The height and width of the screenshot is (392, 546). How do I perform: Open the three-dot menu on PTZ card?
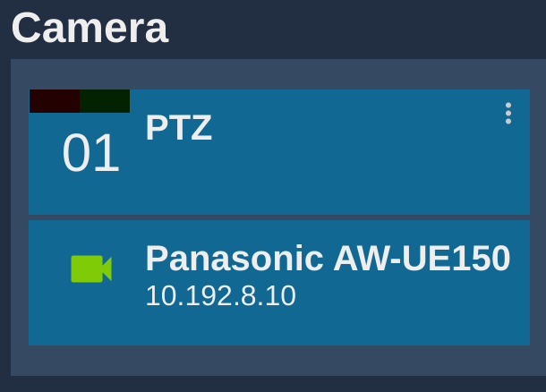pyautogui.click(x=508, y=113)
